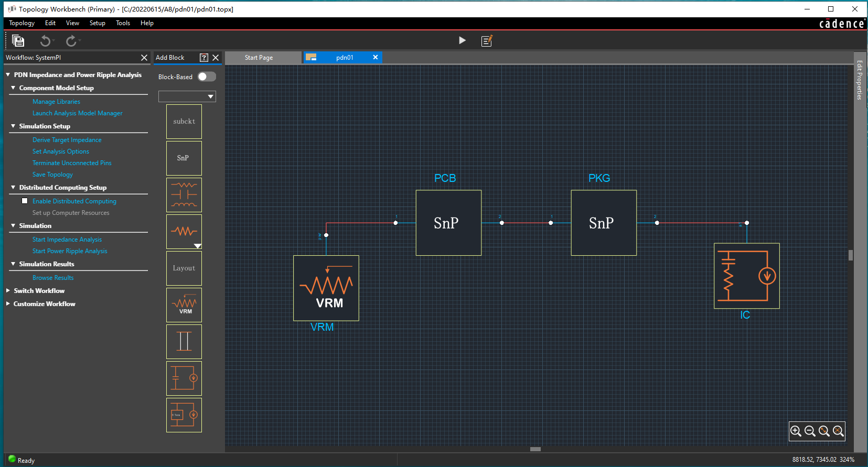Add a VRM block from palette
Screen dimensions: 868x467
184,305
